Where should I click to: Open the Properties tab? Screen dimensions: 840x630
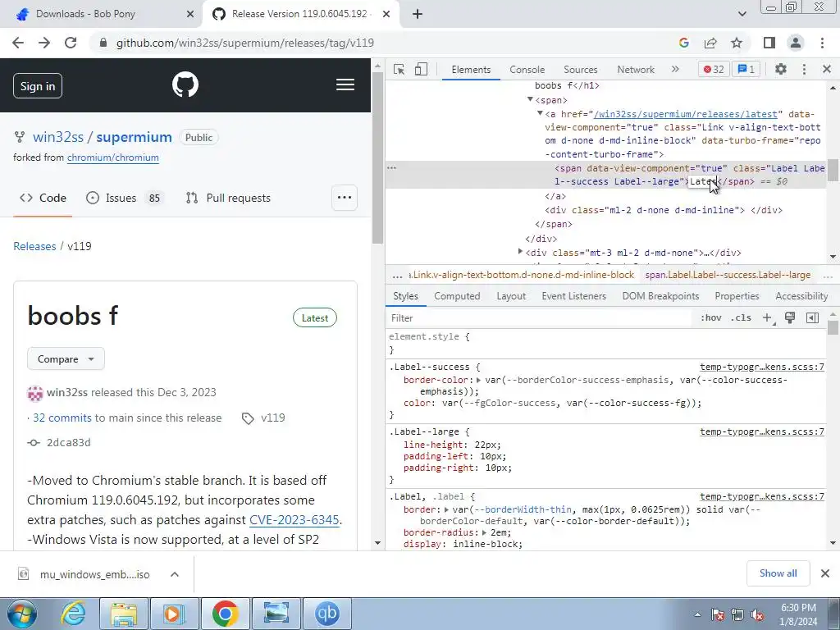click(x=737, y=296)
